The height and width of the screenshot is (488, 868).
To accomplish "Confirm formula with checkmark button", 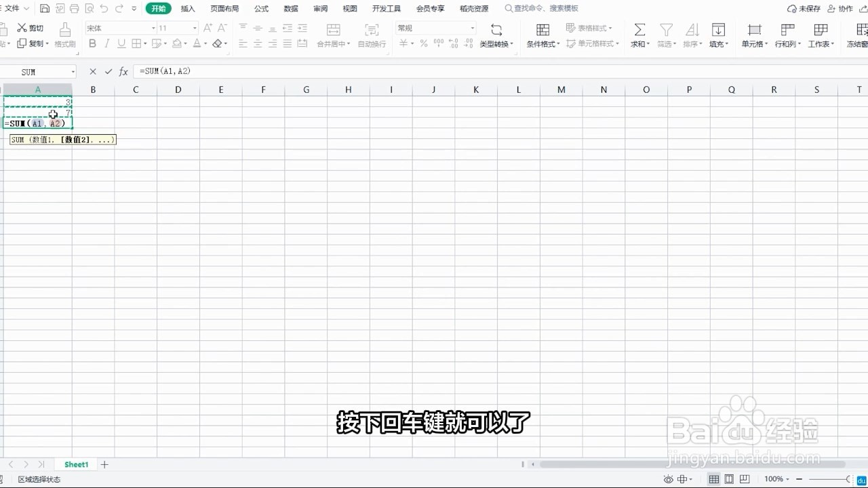I will [108, 71].
